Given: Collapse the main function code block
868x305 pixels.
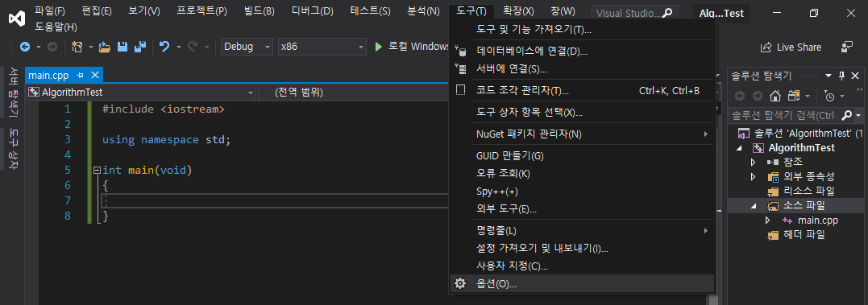Looking at the screenshot, I should pyautogui.click(x=98, y=170).
